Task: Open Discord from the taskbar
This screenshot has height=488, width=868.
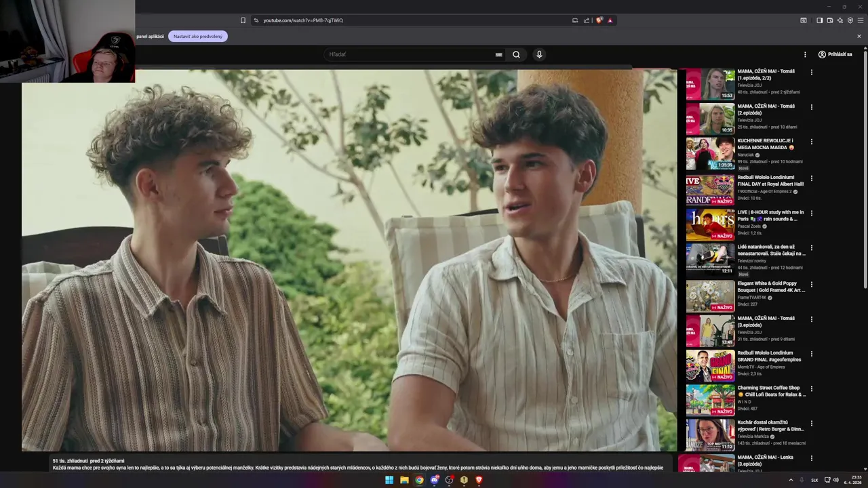Action: point(434,480)
